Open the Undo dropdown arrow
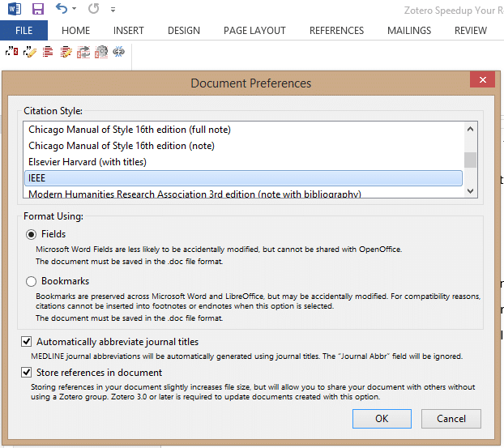Image resolution: width=504 pixels, height=448 pixels. tap(75, 10)
